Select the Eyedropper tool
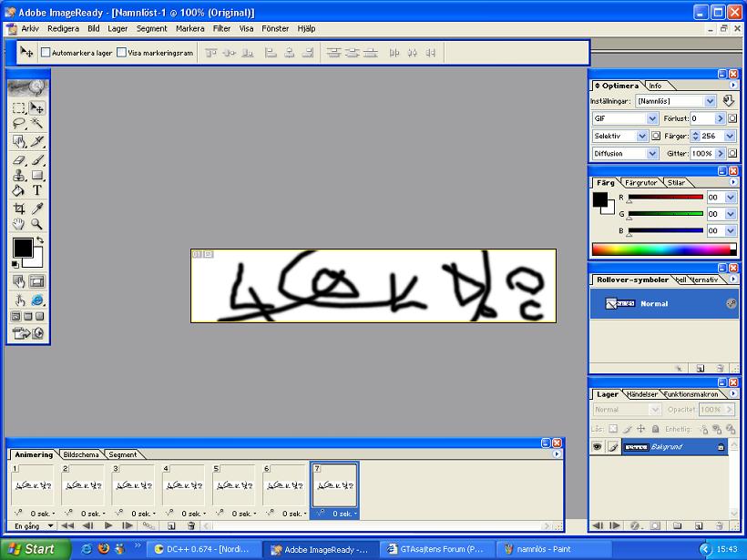This screenshot has width=747, height=560. (36, 209)
